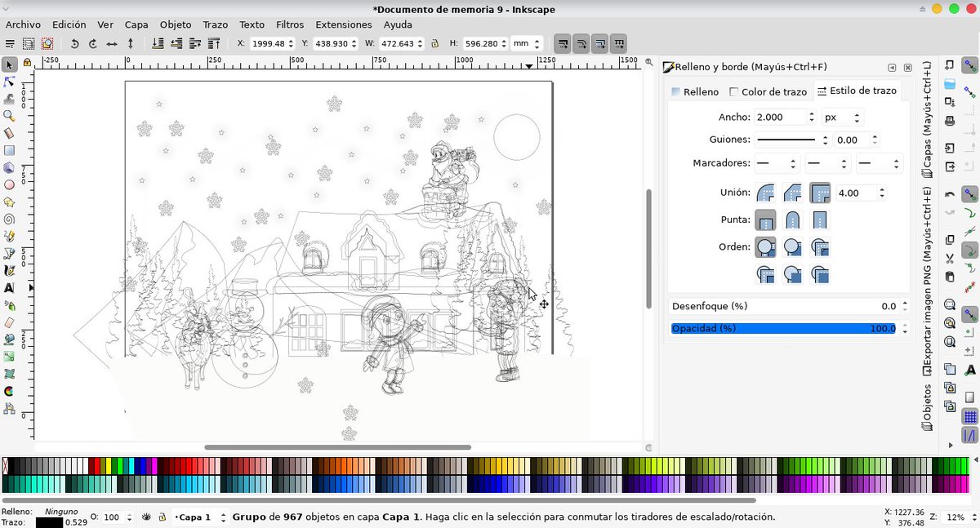Click the horizontal canvas scrollbar
The height and width of the screenshot is (528, 980).
pos(337,447)
